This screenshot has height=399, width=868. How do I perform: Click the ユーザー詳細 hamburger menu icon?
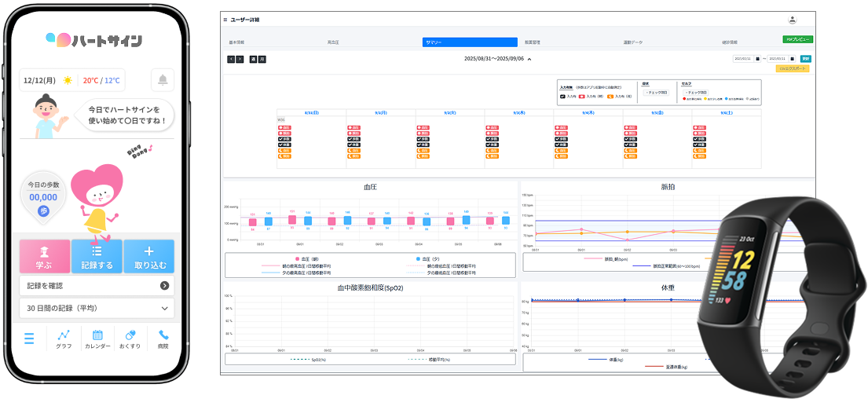(x=225, y=20)
